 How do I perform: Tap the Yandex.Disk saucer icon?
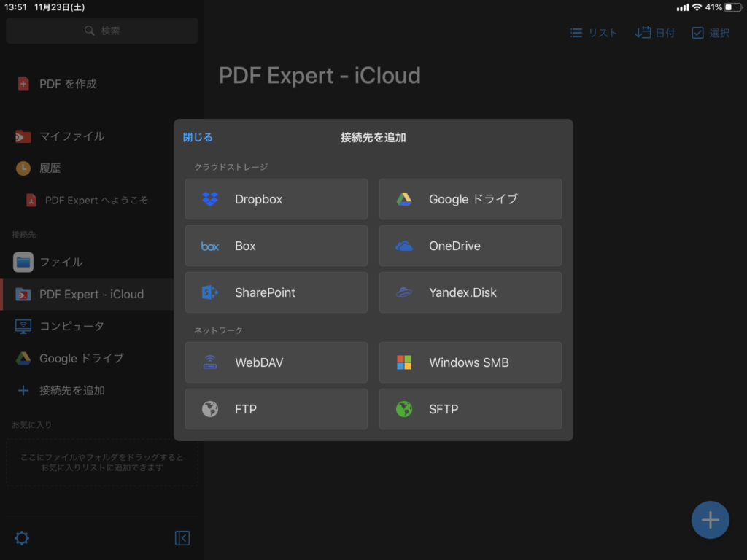point(404,292)
